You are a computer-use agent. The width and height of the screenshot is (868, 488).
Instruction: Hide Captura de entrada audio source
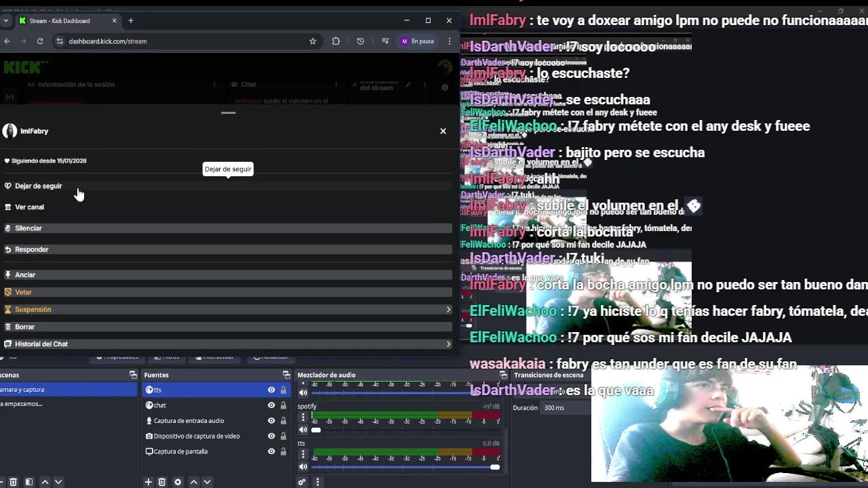[271, 421]
